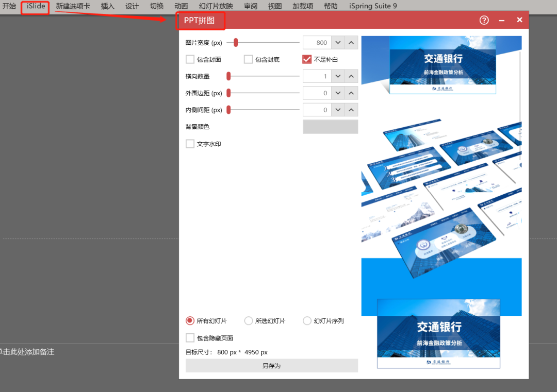Open the 设计 ribbon tab
557x392 pixels.
pos(132,6)
